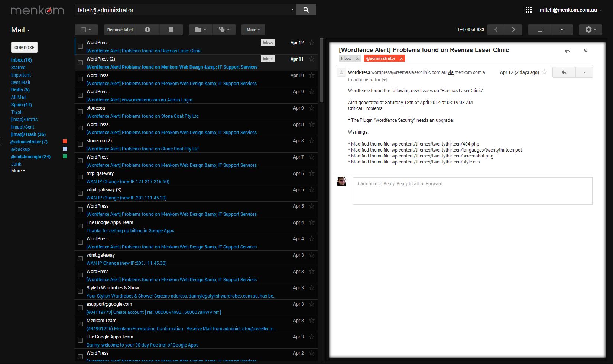Check the esupport@google.com email box
Viewport: 613px width, 364px height.
click(x=80, y=308)
